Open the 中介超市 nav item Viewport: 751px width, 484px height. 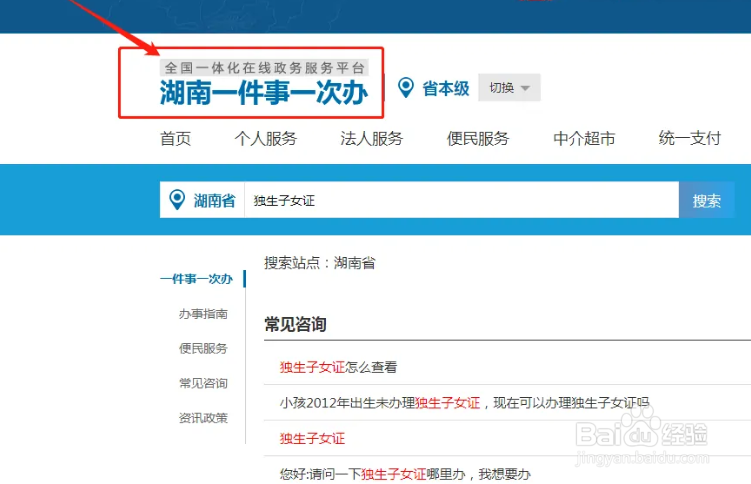[584, 139]
